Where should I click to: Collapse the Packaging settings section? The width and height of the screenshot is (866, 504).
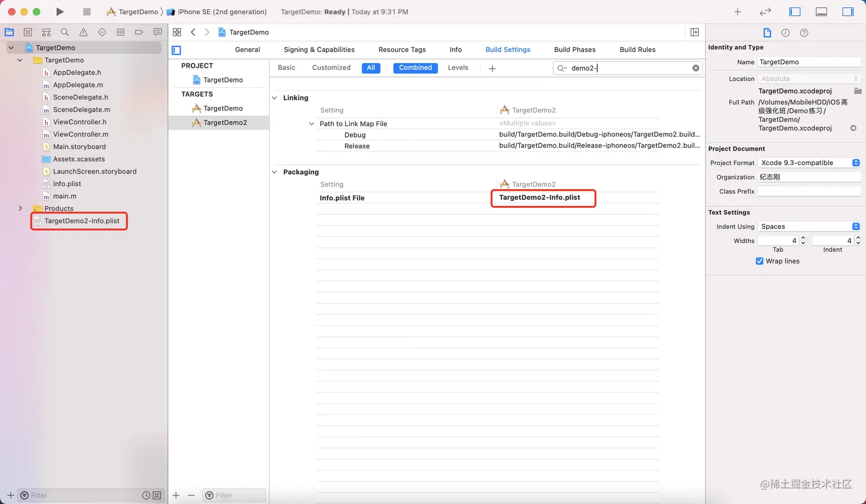click(274, 172)
